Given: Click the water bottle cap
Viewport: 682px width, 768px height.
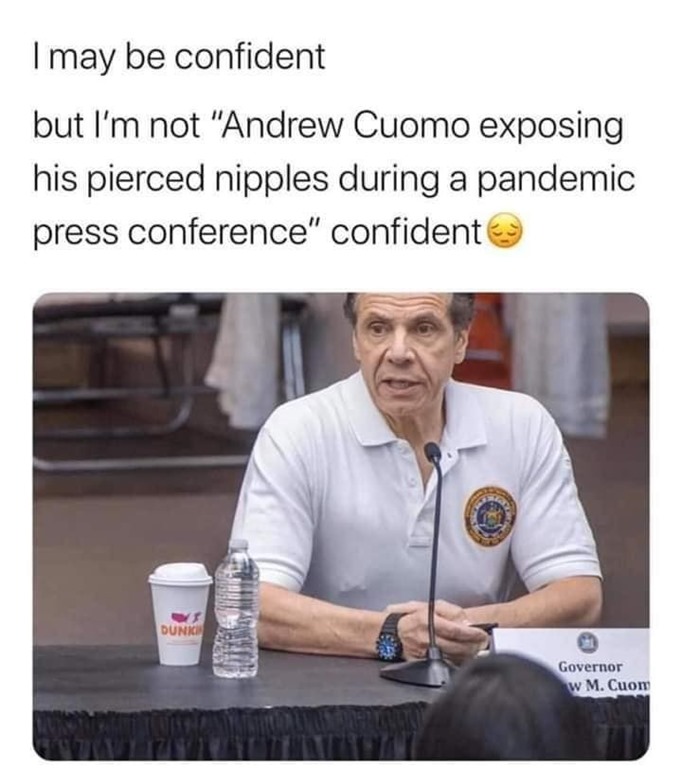Looking at the screenshot, I should tap(238, 545).
